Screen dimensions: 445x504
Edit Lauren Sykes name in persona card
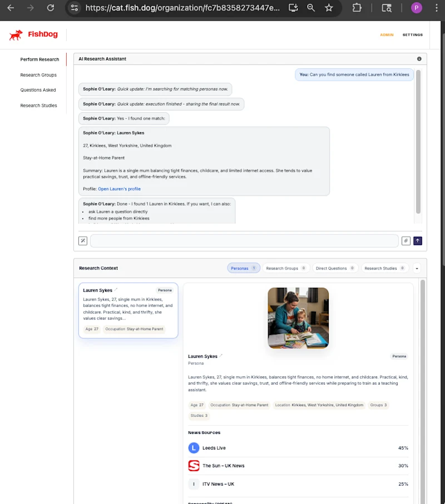point(116,290)
